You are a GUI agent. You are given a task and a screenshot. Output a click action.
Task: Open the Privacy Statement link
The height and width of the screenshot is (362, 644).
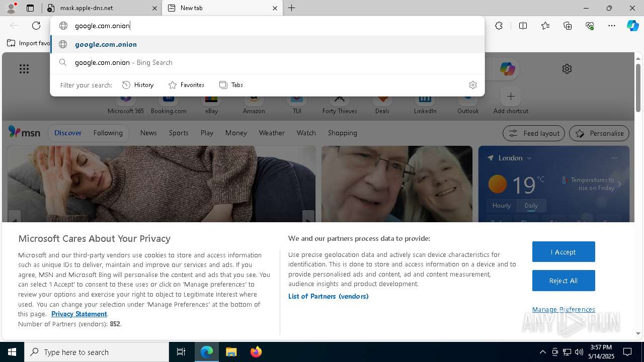(x=79, y=314)
